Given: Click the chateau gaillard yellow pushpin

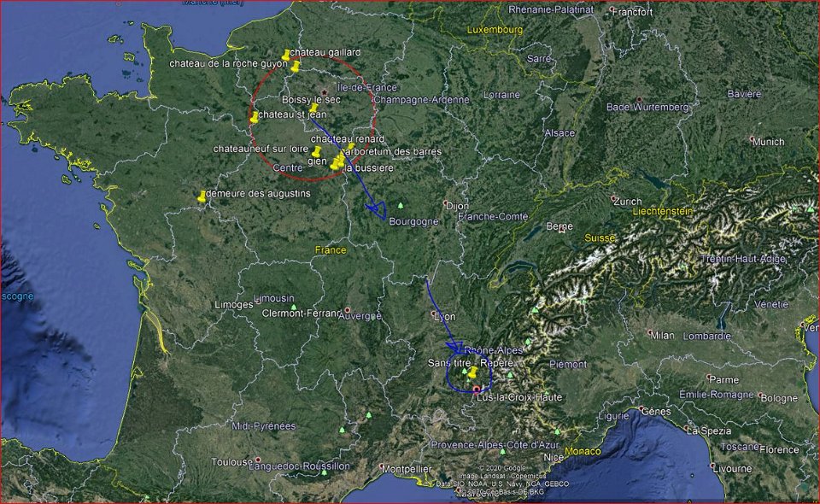Looking at the screenshot, I should pos(286,56).
